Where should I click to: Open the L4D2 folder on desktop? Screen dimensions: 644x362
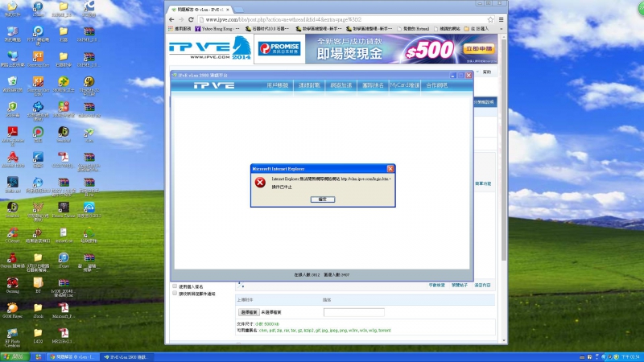(38, 335)
